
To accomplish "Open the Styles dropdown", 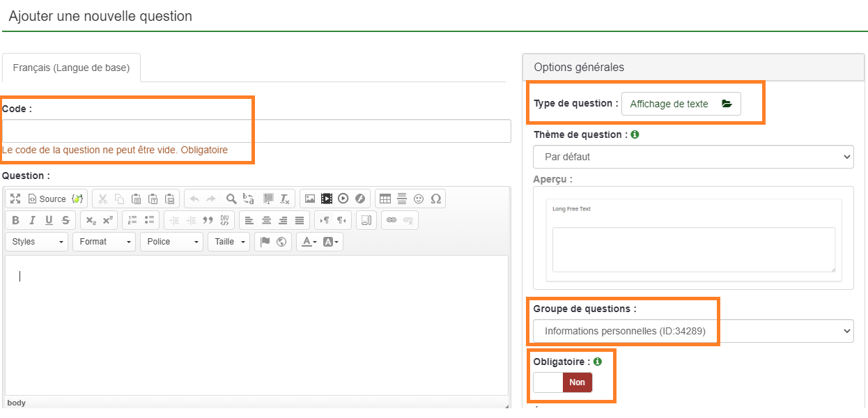I will [36, 242].
